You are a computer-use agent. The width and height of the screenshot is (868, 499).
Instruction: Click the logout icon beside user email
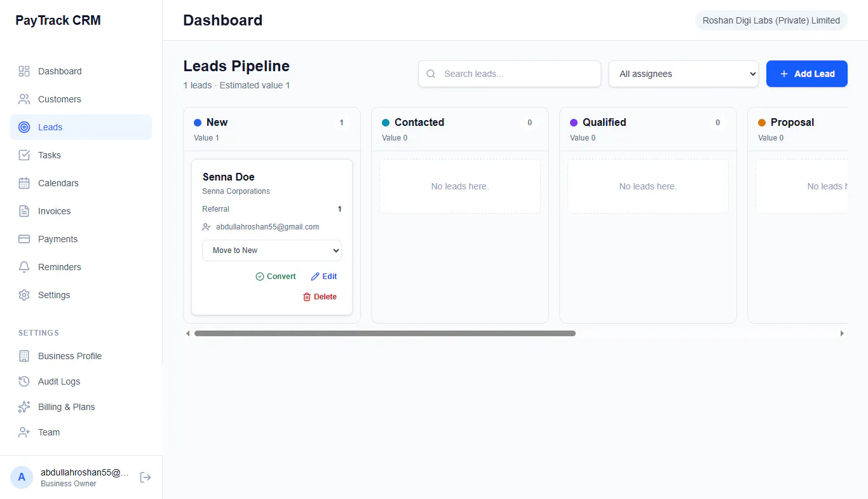click(146, 477)
